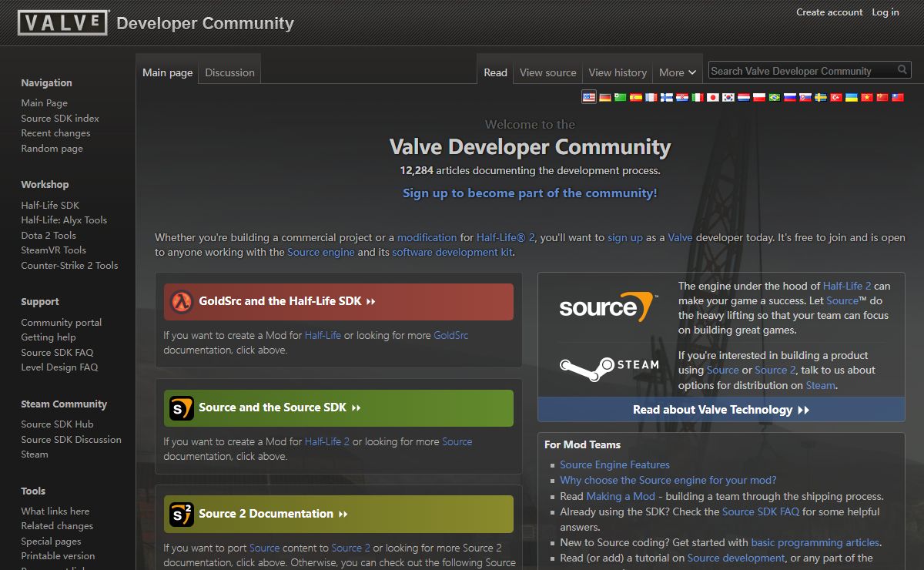The height and width of the screenshot is (570, 924).
Task: Open GoldSrc and the Half-Life SDK banner
Action: coord(339,301)
